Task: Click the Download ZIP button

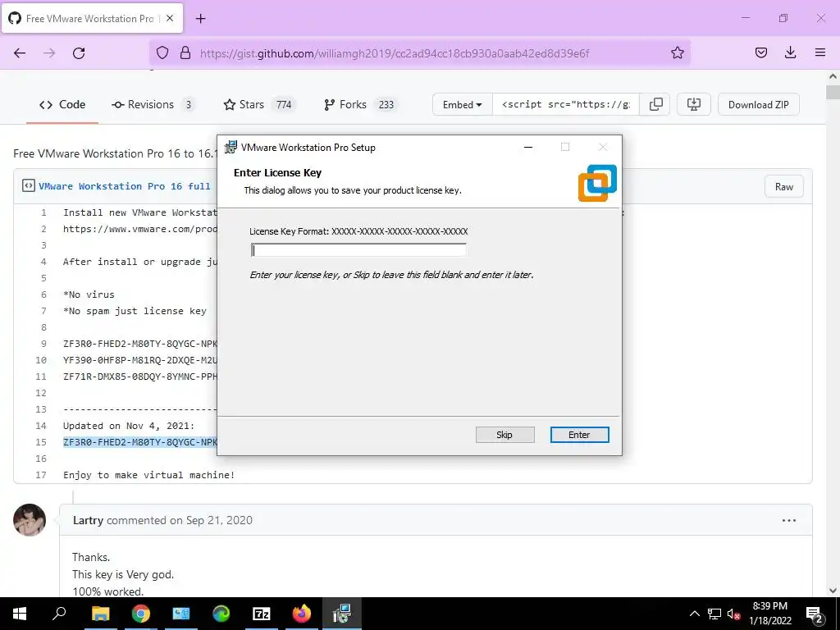Action: pos(758,104)
